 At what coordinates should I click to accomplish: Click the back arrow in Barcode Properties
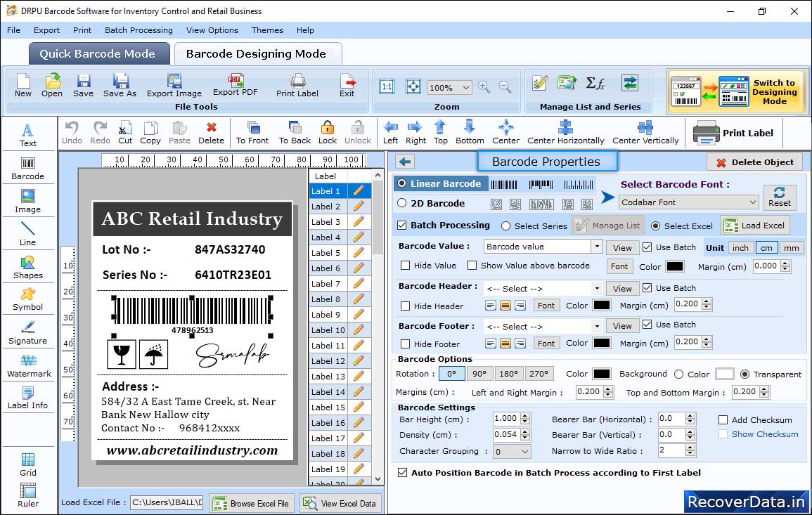pos(405,162)
